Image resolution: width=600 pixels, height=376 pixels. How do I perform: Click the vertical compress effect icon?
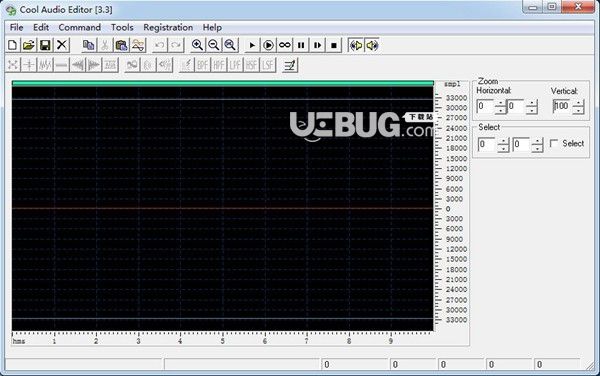pyautogui.click(x=29, y=65)
